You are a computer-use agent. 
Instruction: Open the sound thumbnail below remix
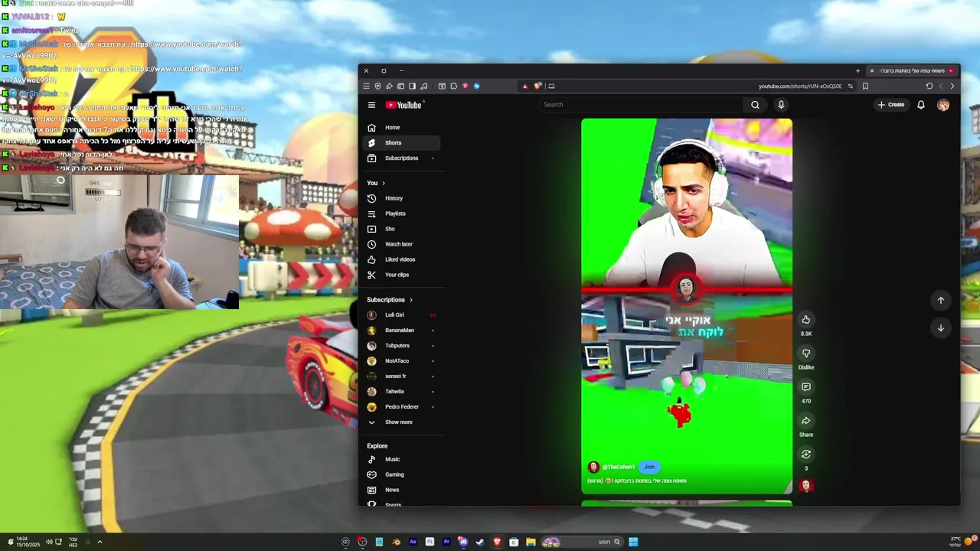point(805,485)
